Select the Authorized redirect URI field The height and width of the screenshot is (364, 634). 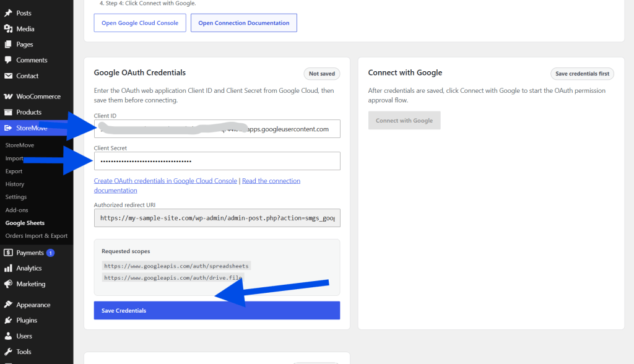pos(217,218)
